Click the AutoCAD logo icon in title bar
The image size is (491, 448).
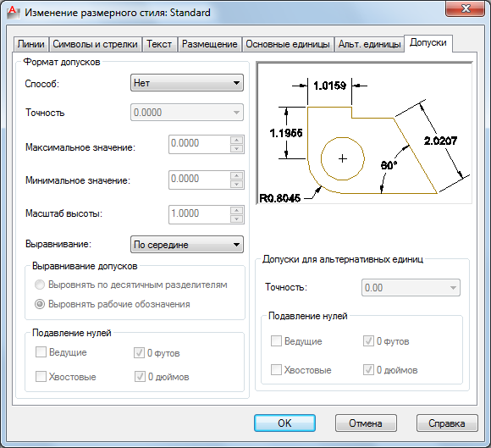(14, 13)
